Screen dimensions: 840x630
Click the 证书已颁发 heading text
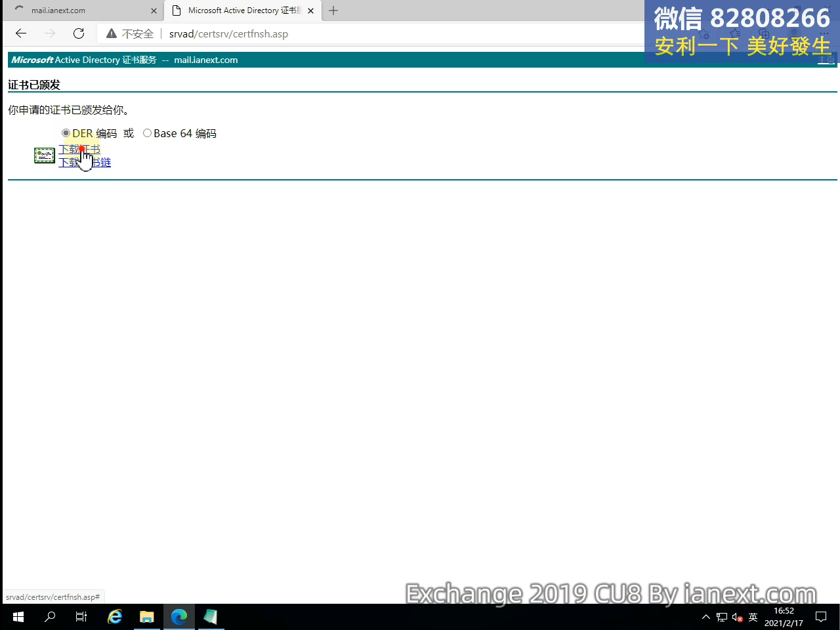pyautogui.click(x=34, y=85)
